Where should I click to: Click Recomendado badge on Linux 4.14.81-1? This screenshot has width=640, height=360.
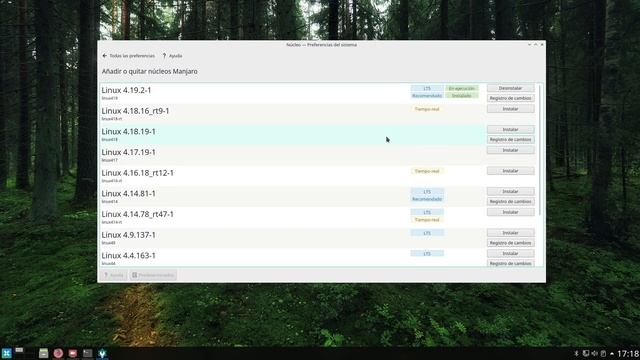coord(427,199)
